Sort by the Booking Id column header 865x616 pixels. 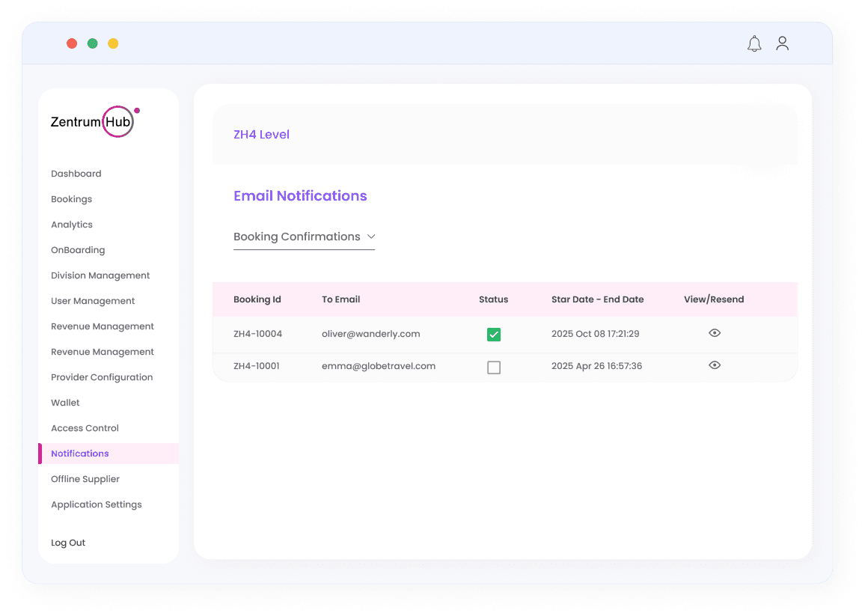click(x=257, y=299)
